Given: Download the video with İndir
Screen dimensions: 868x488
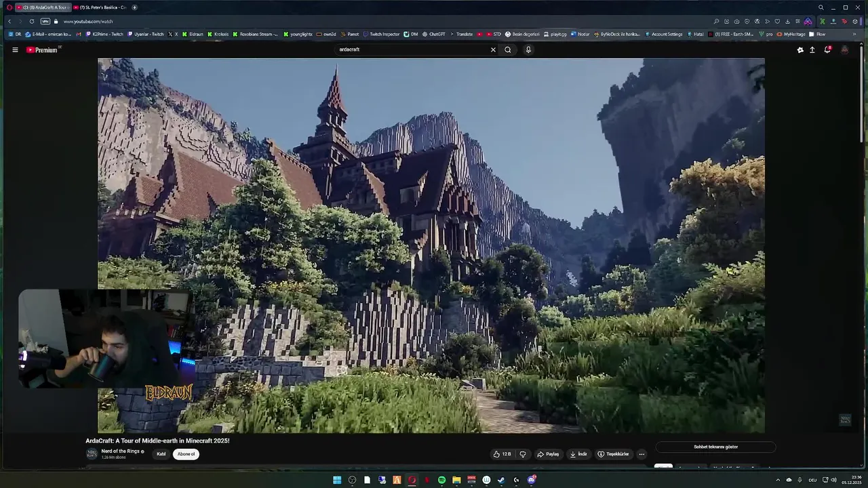Looking at the screenshot, I should (x=578, y=454).
